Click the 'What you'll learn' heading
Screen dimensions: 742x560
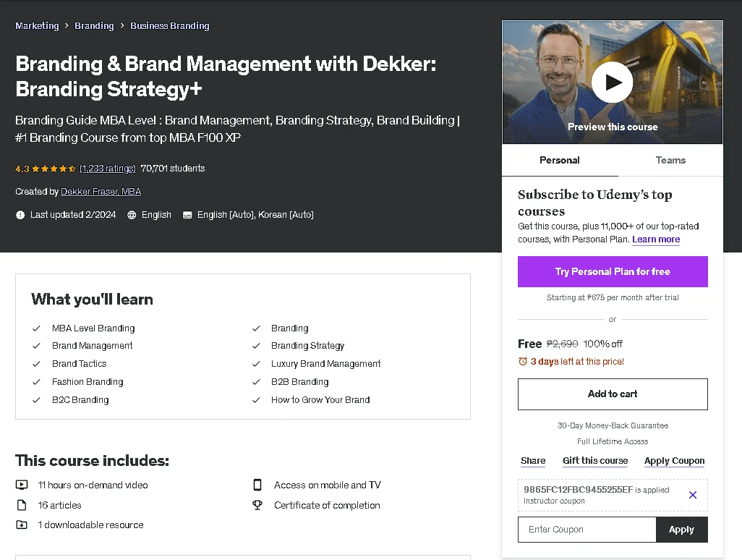pyautogui.click(x=93, y=299)
